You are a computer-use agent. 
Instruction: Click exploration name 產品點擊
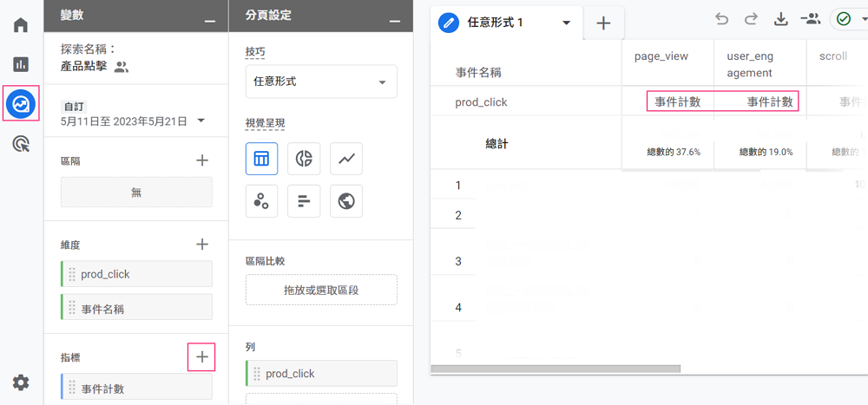pyautogui.click(x=83, y=68)
